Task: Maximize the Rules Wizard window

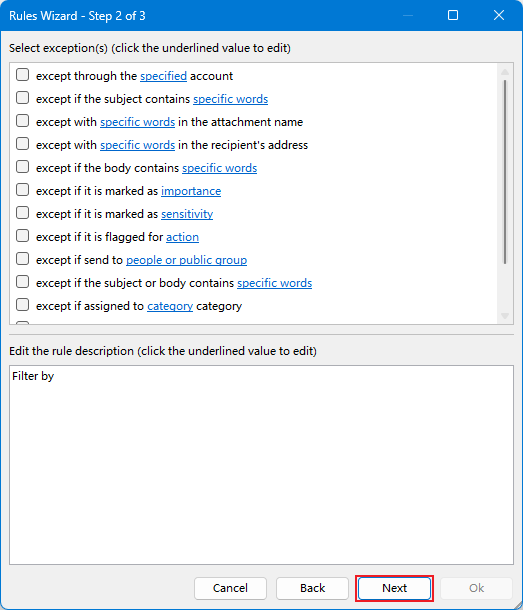Action: coord(453,15)
